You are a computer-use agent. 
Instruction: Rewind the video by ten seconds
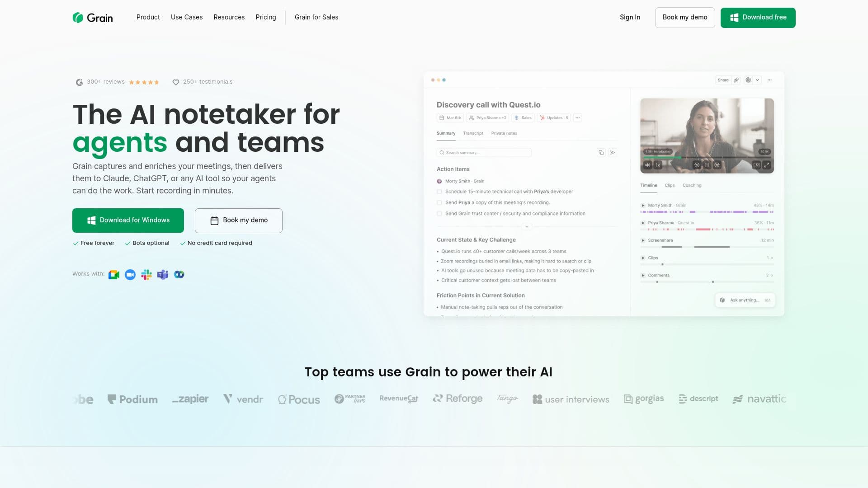[697, 165]
